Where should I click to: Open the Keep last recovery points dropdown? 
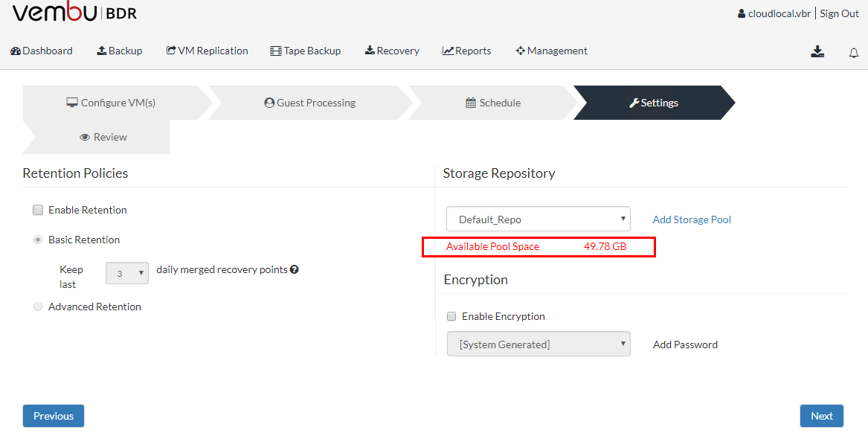pyautogui.click(x=127, y=273)
